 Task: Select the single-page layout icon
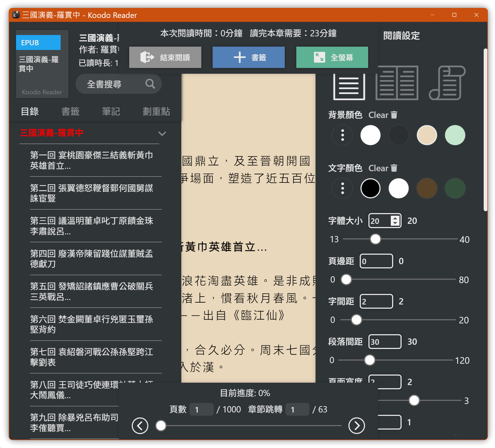tap(349, 86)
